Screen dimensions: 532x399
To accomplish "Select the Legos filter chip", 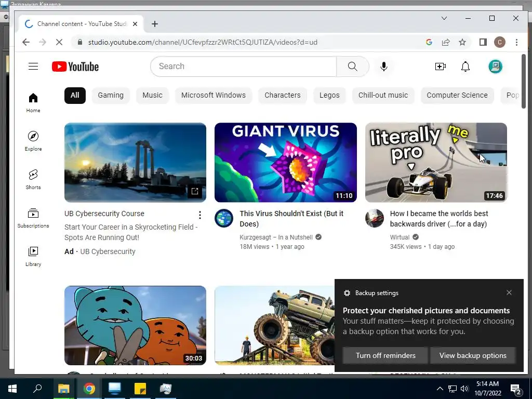I will click(x=329, y=96).
